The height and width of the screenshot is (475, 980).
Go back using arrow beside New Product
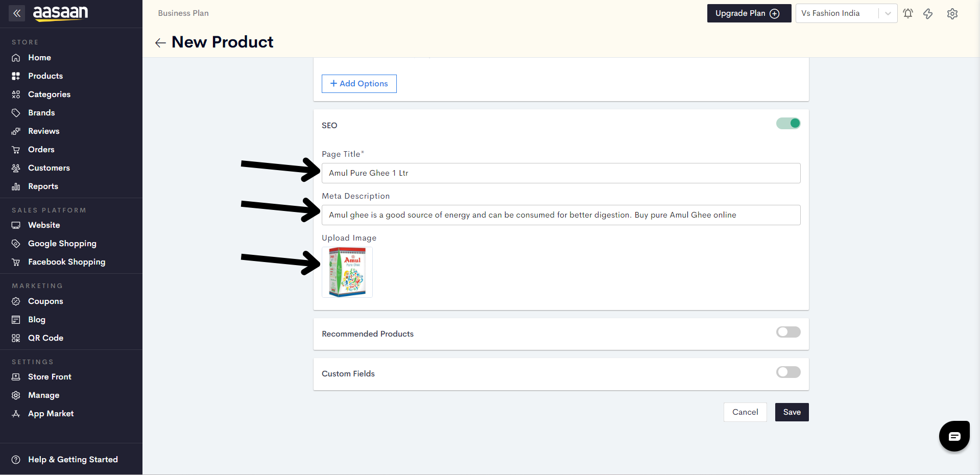[160, 43]
